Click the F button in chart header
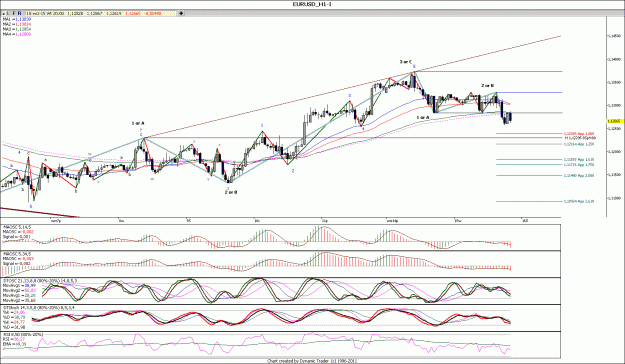 click(x=14, y=13)
